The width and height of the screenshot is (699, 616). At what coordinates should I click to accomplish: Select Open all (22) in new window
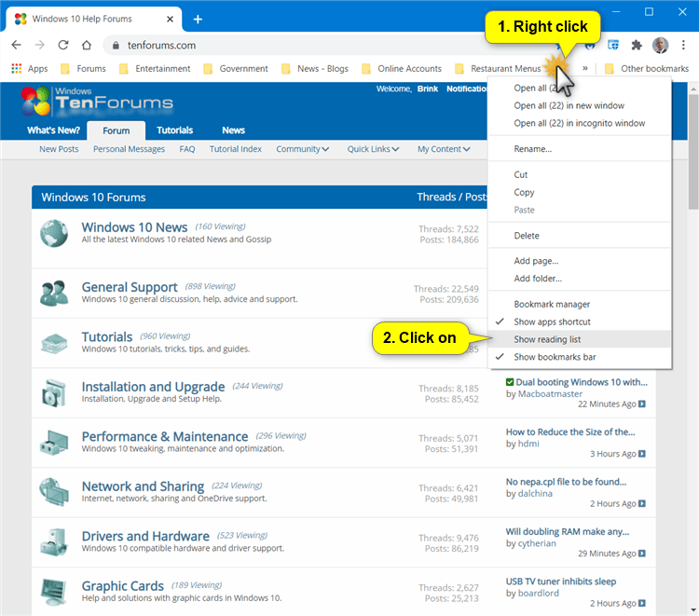coord(580,105)
